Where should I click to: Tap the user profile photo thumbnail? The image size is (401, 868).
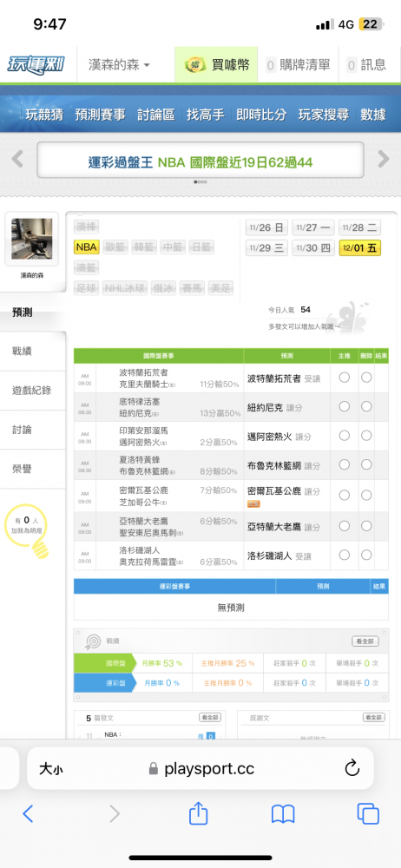click(31, 239)
